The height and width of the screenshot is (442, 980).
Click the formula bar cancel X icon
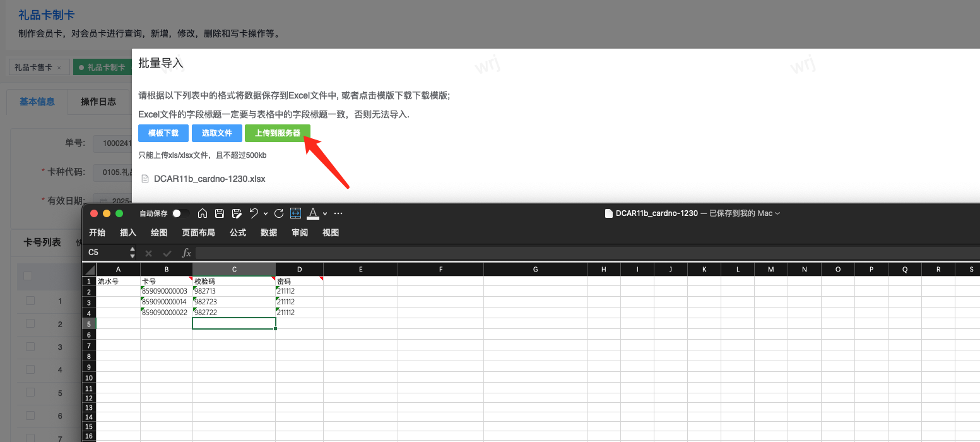[x=149, y=253]
